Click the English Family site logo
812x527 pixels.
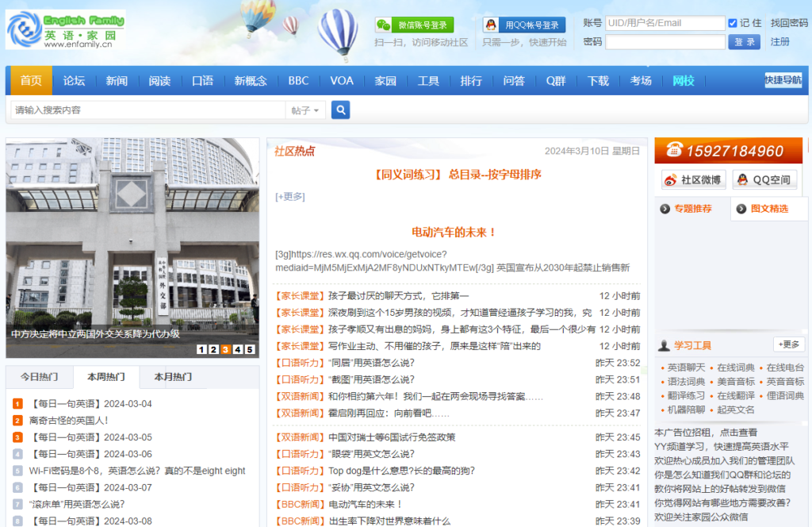tap(65, 29)
